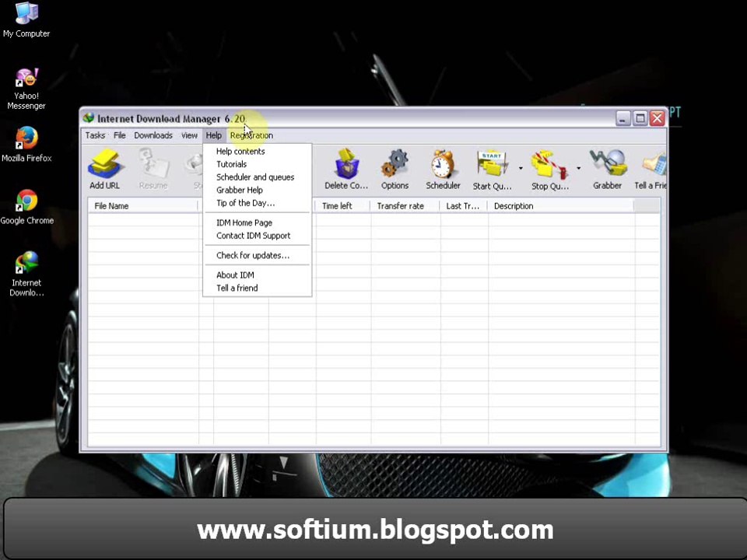Image resolution: width=747 pixels, height=560 pixels.
Task: Sort by Time left column header
Action: tap(343, 205)
